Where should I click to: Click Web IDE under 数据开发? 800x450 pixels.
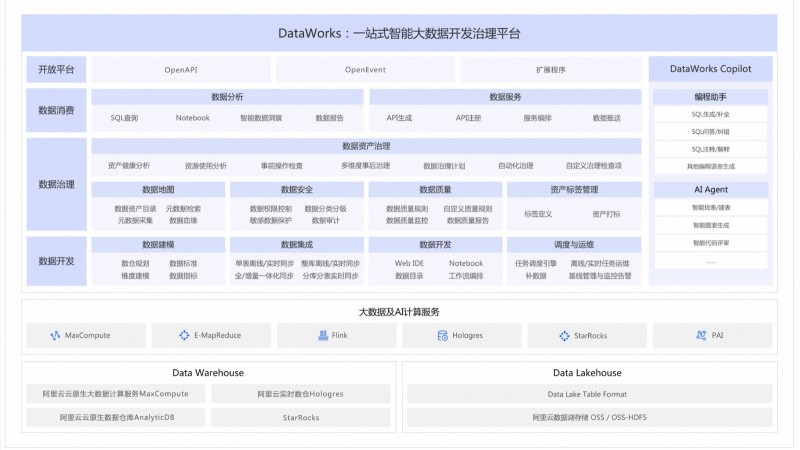coord(409,263)
